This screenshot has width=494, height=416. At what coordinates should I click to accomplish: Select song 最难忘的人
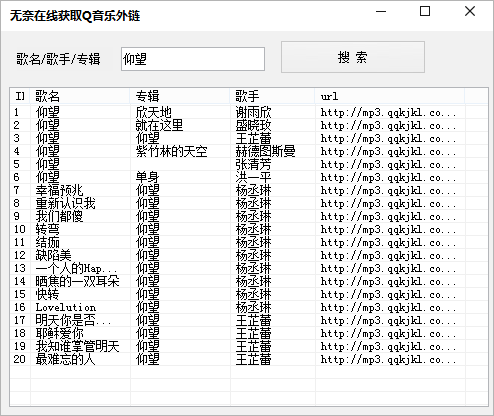click(x=65, y=360)
